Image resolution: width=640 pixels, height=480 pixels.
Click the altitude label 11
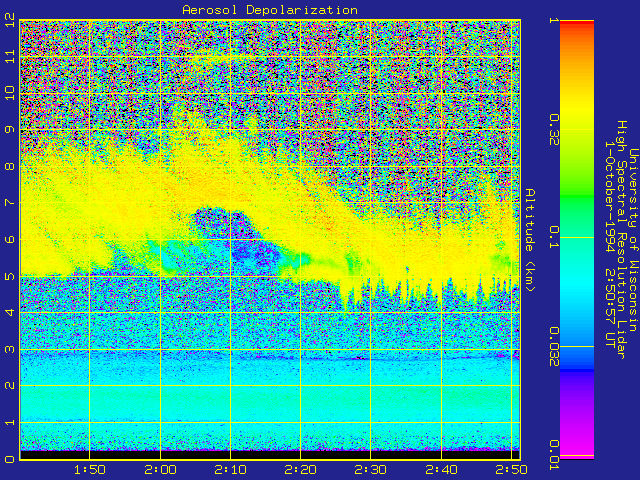(x=10, y=56)
